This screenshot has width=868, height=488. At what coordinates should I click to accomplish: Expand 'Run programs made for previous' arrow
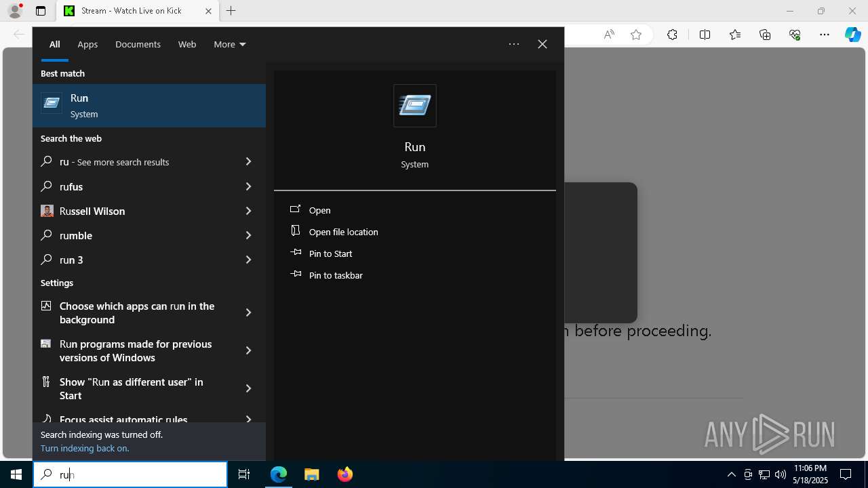(248, 350)
